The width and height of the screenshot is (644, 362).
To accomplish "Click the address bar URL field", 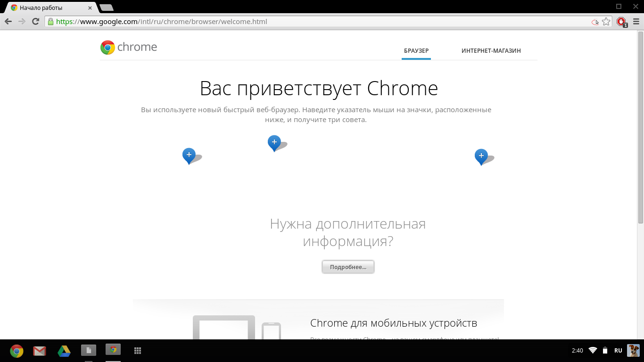I will click(321, 21).
